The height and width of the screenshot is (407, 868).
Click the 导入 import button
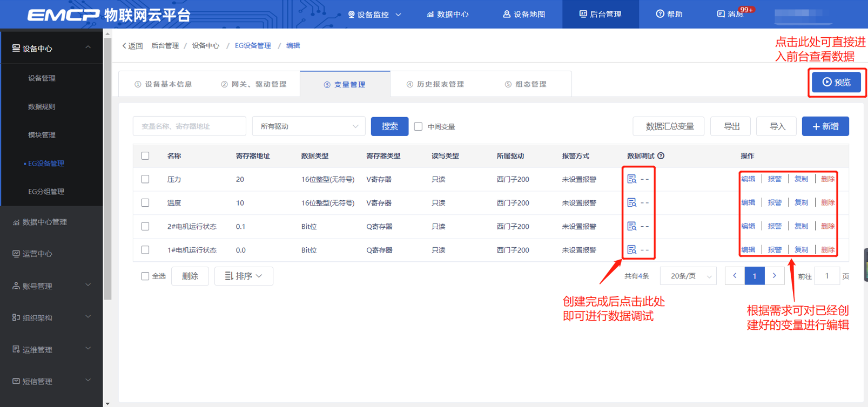tap(777, 126)
